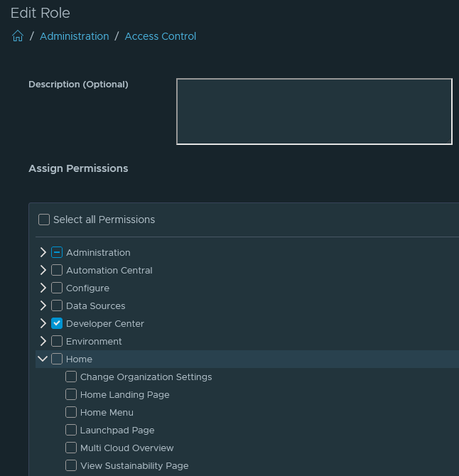Uncheck the Developer Center permission
The image size is (459, 476).
57,323
